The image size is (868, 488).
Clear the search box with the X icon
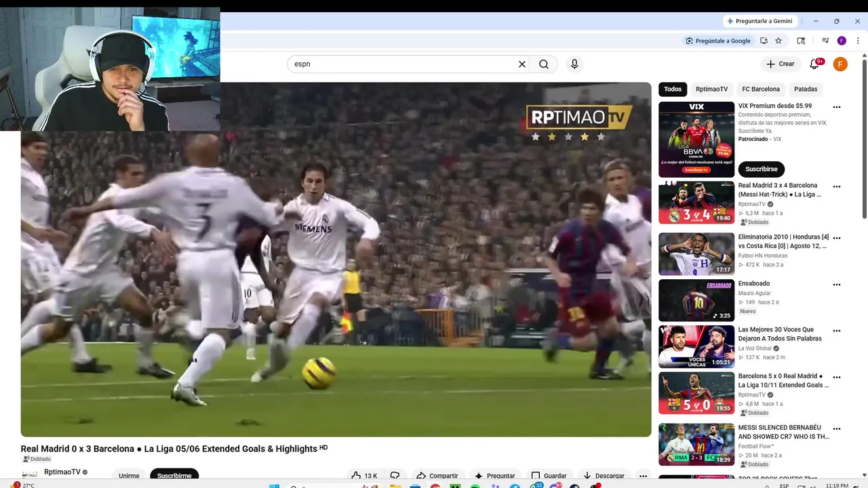(x=522, y=64)
